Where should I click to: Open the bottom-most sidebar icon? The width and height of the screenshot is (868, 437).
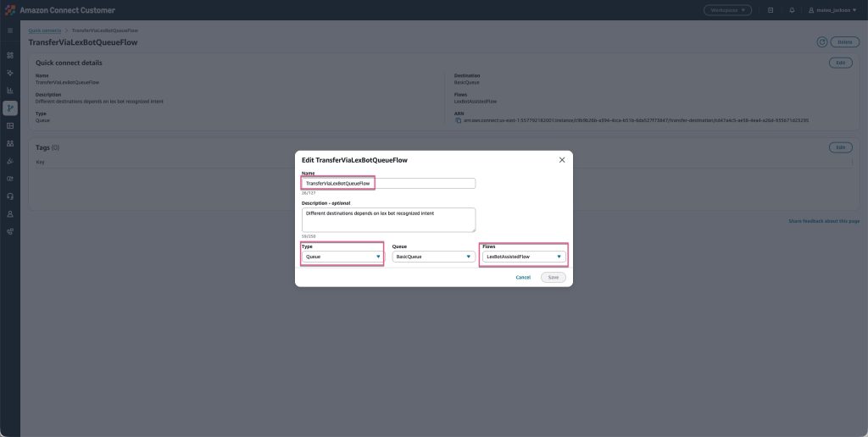point(10,232)
